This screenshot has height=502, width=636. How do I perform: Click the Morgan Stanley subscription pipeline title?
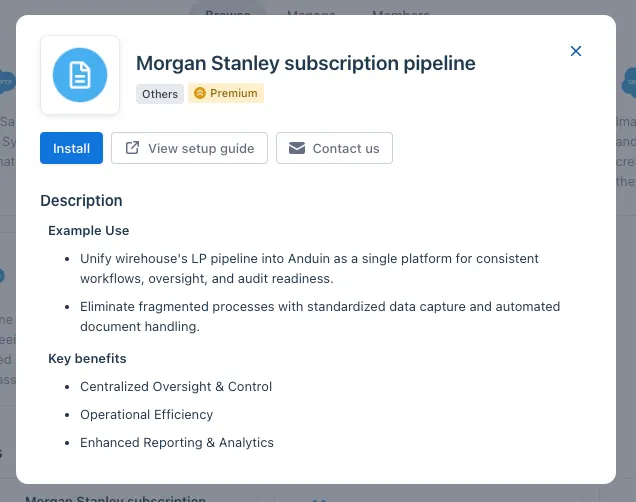click(306, 63)
